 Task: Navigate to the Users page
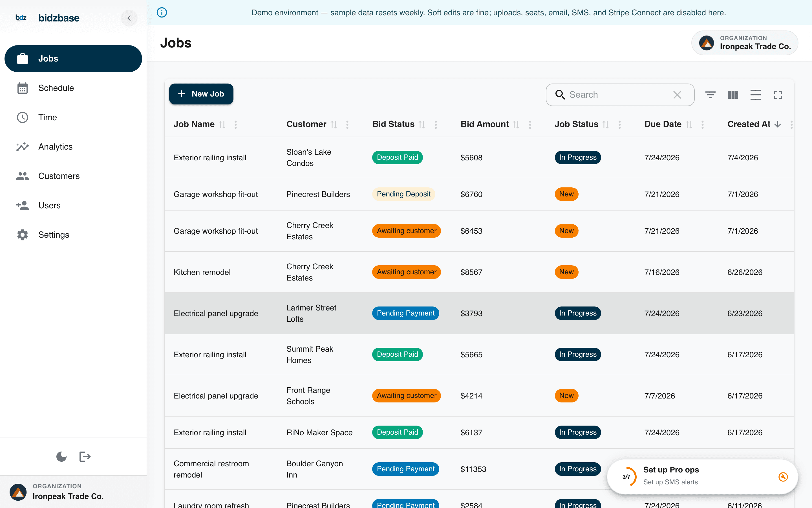pyautogui.click(x=73, y=205)
